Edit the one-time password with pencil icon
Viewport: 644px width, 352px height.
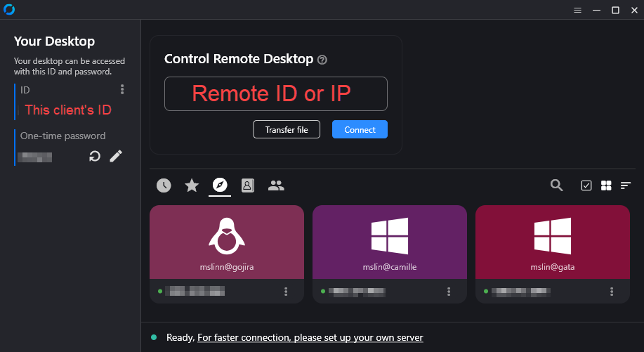[116, 156]
